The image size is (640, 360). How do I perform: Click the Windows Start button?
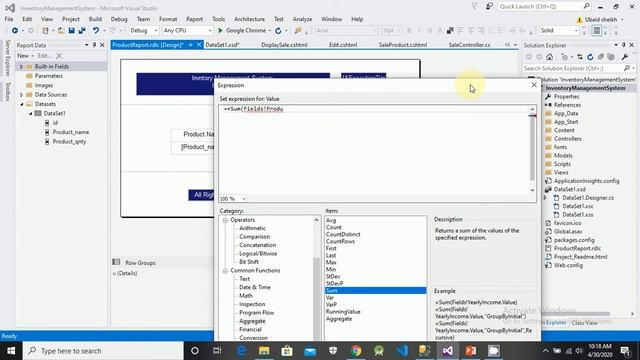click(x=11, y=351)
